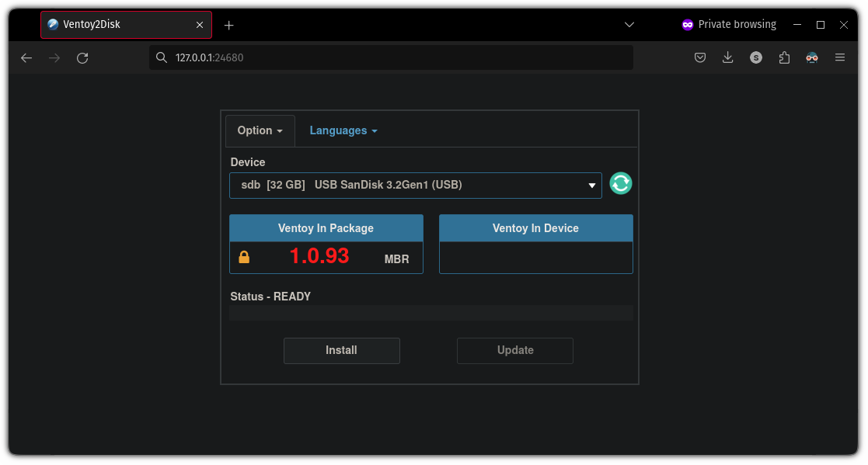Click the Update button
The image size is (868, 465).
(x=514, y=350)
